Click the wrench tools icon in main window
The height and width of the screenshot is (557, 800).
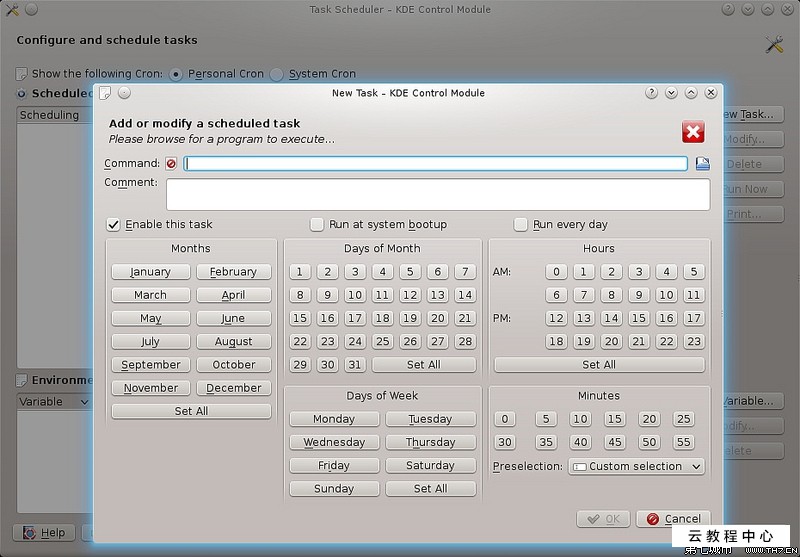(x=773, y=44)
